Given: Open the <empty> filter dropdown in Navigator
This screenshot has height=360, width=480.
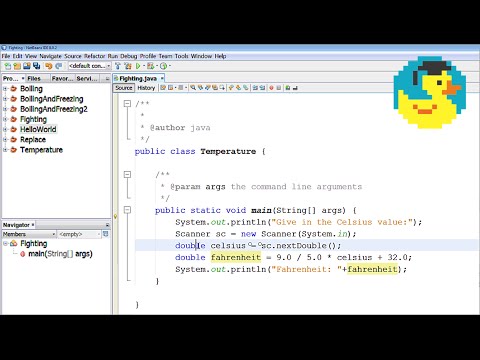Looking at the screenshot, I should click(x=79, y=234).
